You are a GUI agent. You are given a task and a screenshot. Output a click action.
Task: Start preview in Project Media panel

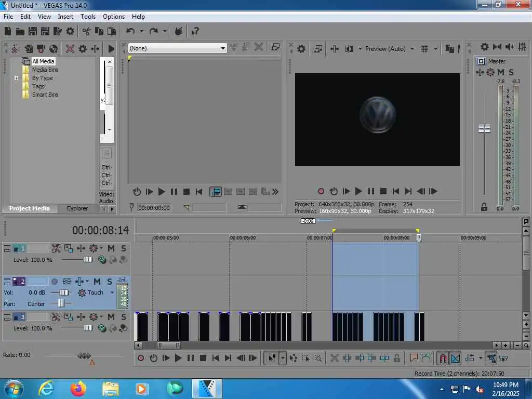(x=111, y=49)
